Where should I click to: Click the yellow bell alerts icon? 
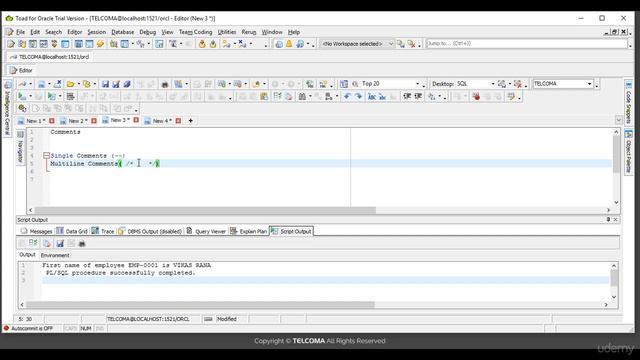(289, 44)
